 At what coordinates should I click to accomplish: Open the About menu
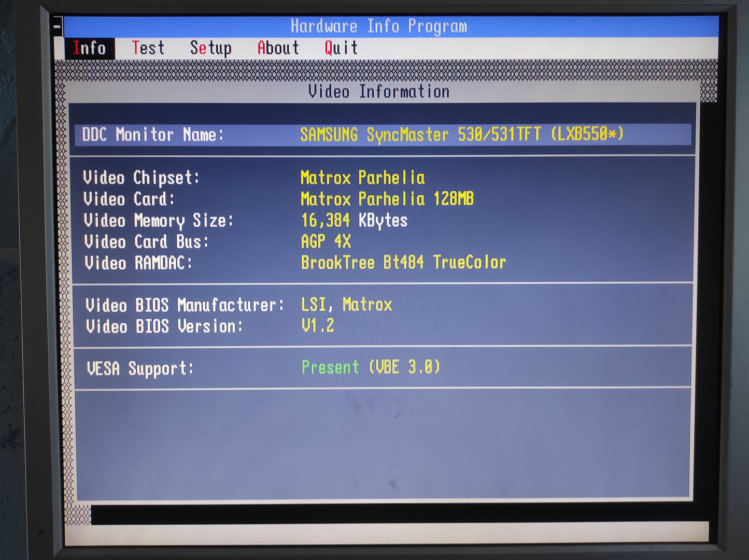coord(278,48)
